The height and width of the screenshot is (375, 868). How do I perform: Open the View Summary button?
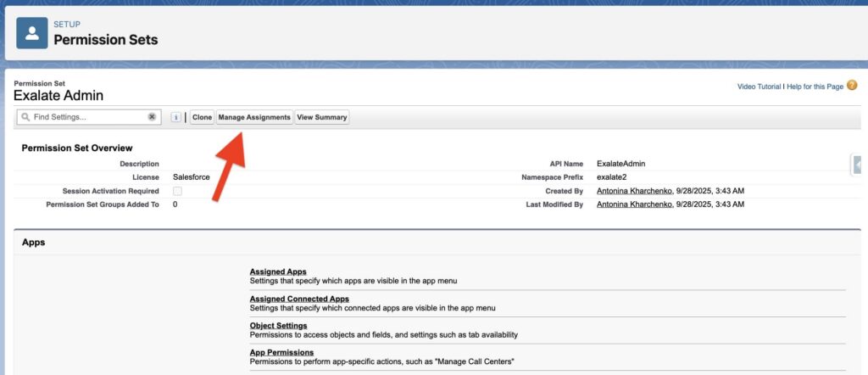(321, 117)
